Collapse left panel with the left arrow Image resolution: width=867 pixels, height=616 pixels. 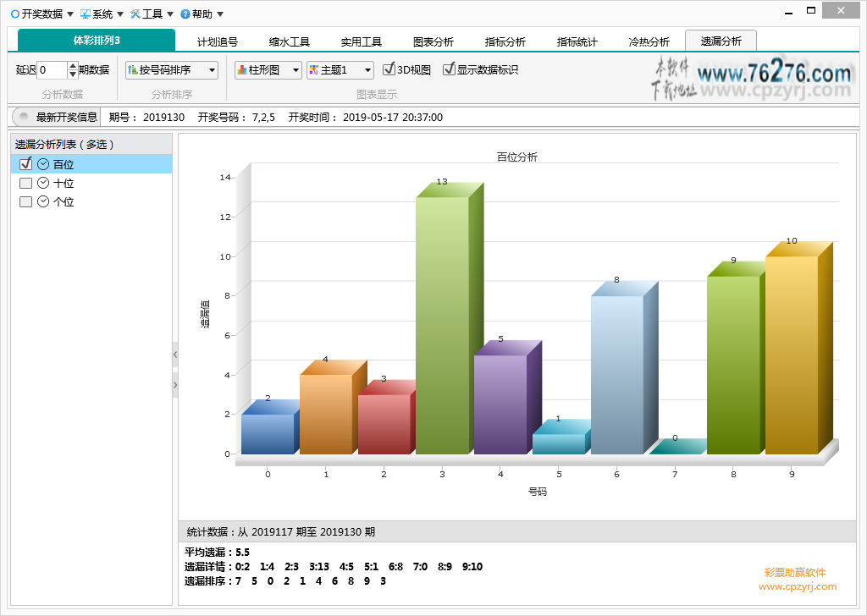pos(175,355)
